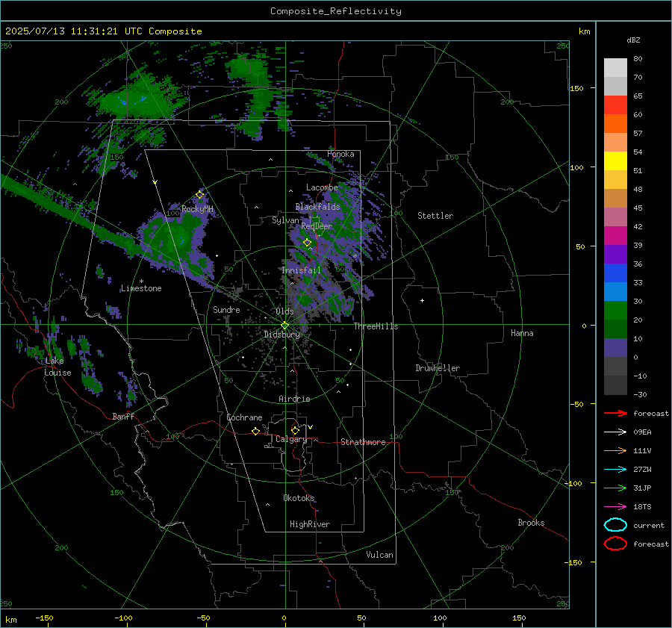Click the Didsbury city label
This screenshot has height=628, width=672.
[x=281, y=335]
